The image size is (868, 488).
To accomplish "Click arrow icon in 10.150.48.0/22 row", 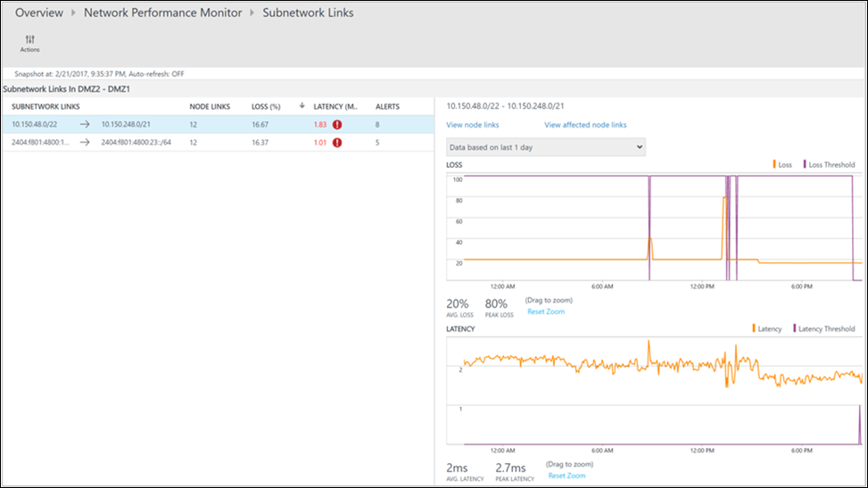I will pyautogui.click(x=85, y=125).
